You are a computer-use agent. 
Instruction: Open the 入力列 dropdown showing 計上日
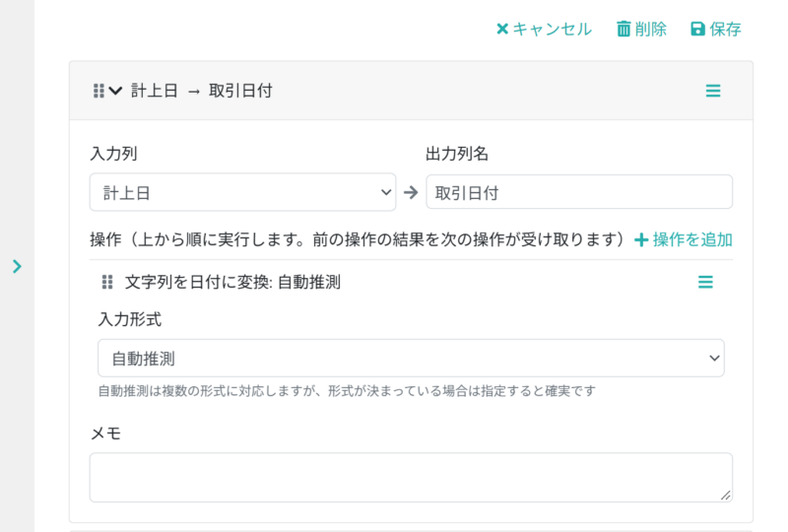[242, 192]
